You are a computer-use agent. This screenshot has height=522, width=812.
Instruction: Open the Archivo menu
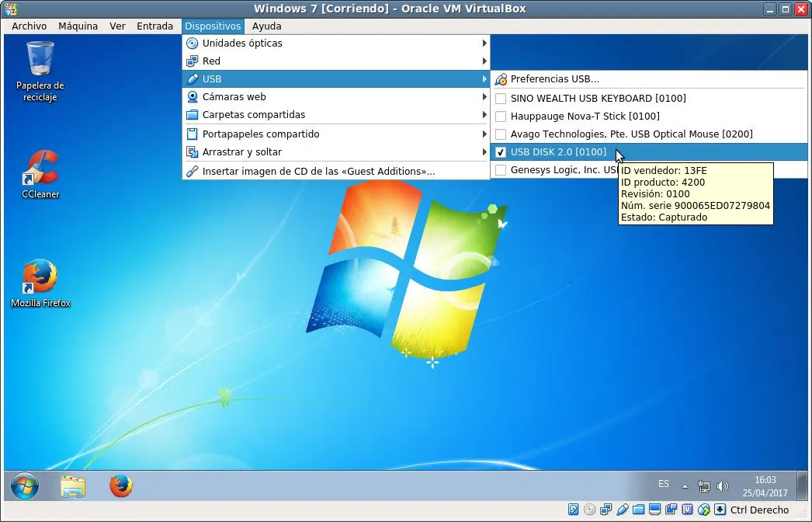point(29,26)
